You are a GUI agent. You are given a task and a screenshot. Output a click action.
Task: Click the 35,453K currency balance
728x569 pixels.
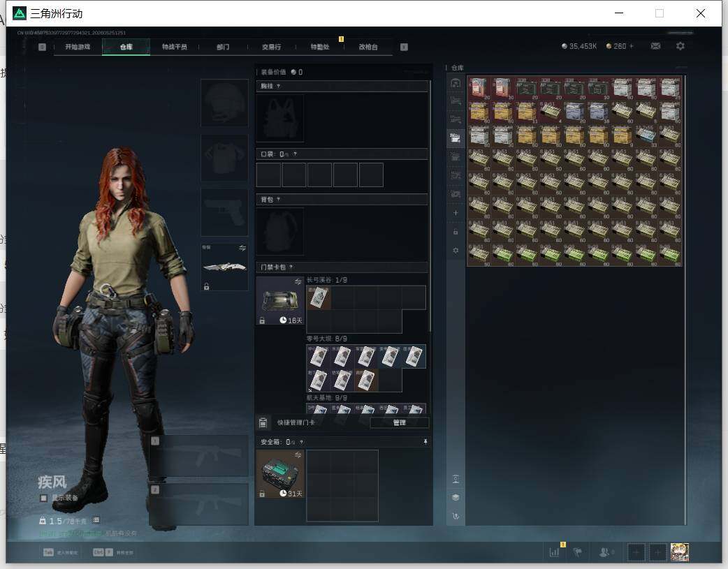(579, 46)
